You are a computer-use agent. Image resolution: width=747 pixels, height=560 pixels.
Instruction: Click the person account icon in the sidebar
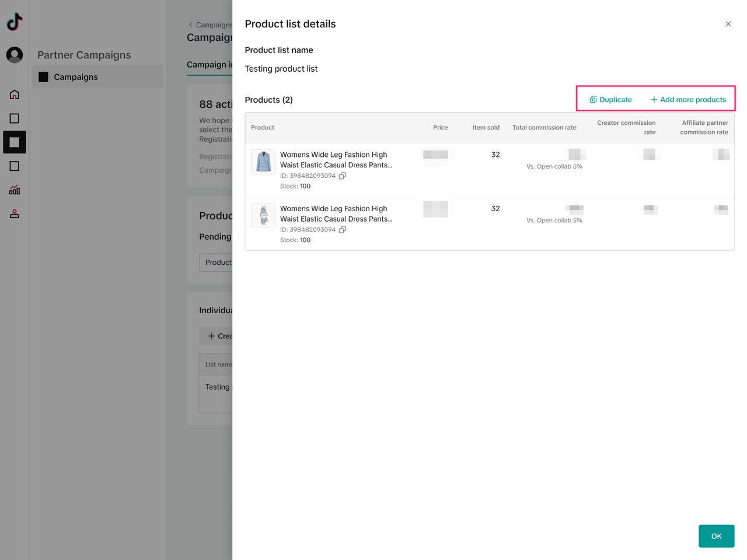(15, 214)
